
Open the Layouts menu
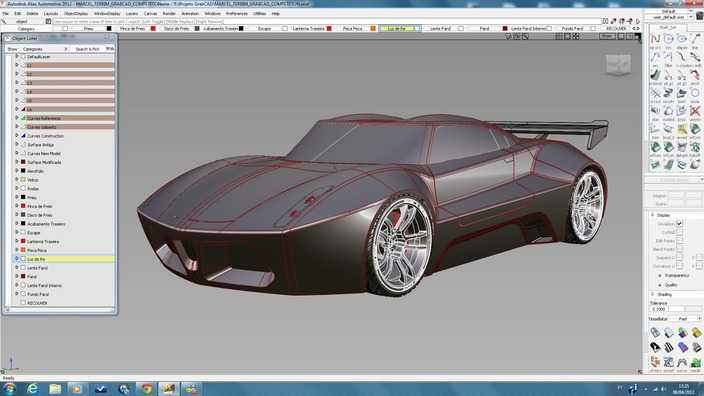tap(51, 13)
